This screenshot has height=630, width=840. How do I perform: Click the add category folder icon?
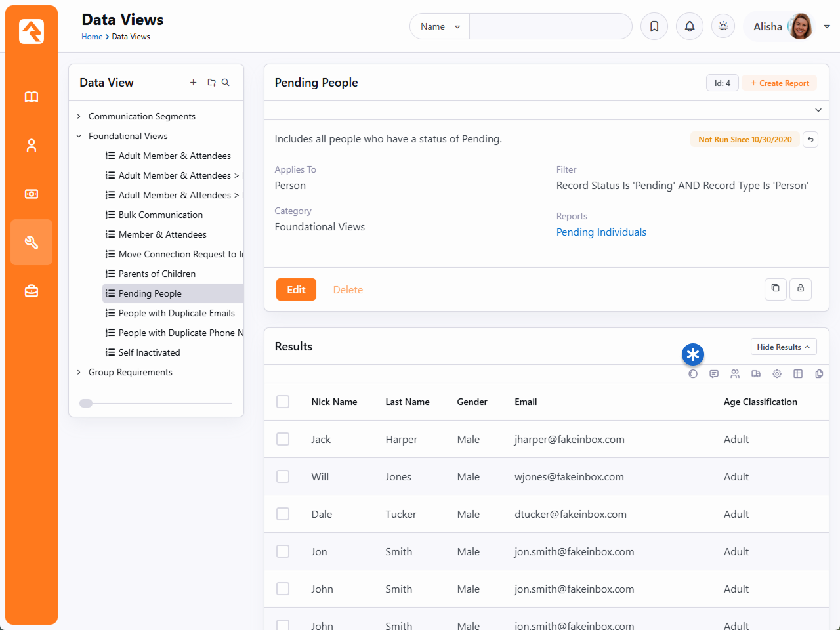(x=211, y=83)
